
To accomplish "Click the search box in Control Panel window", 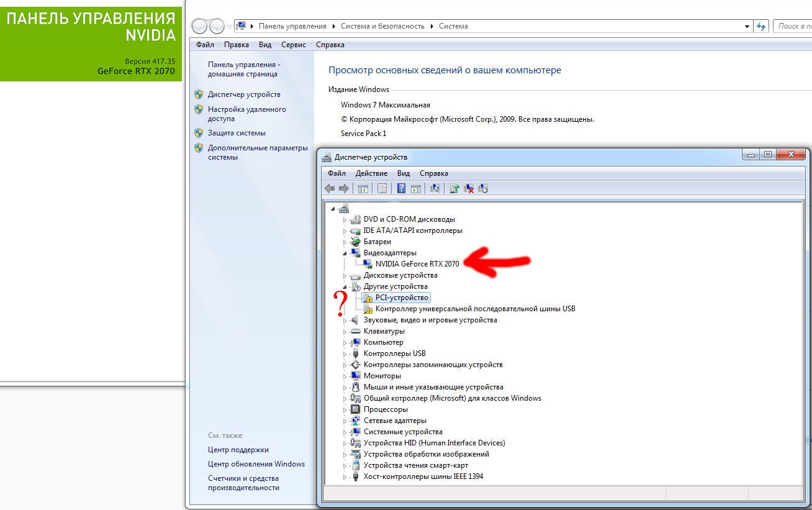I will click(792, 26).
